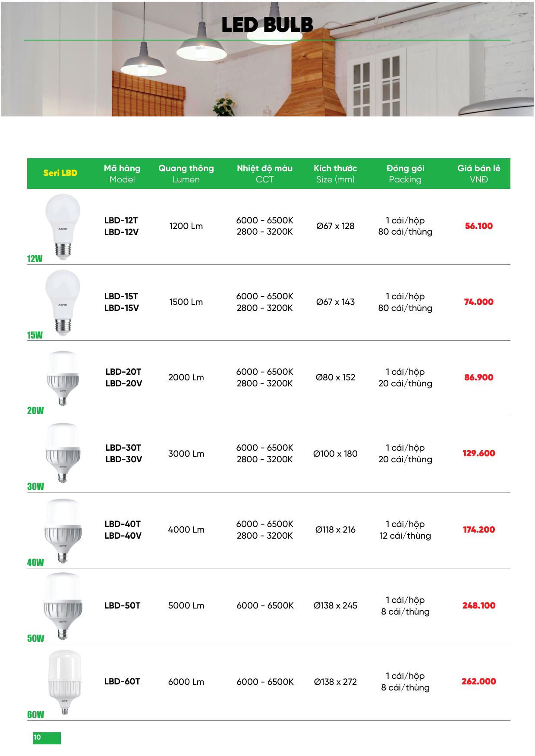Select the 50W bulb product image
Screen dimensions: 535x756
pos(63,605)
